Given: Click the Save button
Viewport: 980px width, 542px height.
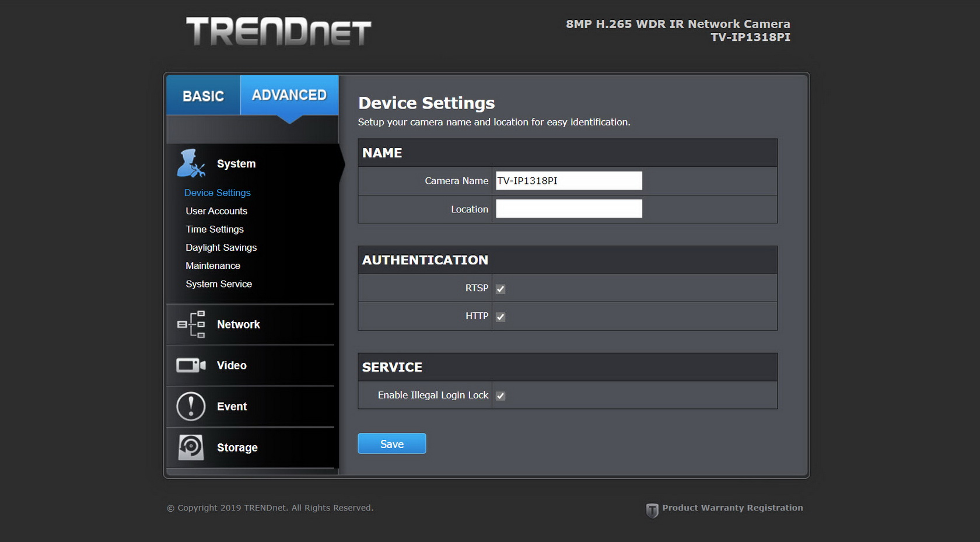Looking at the screenshot, I should point(392,443).
